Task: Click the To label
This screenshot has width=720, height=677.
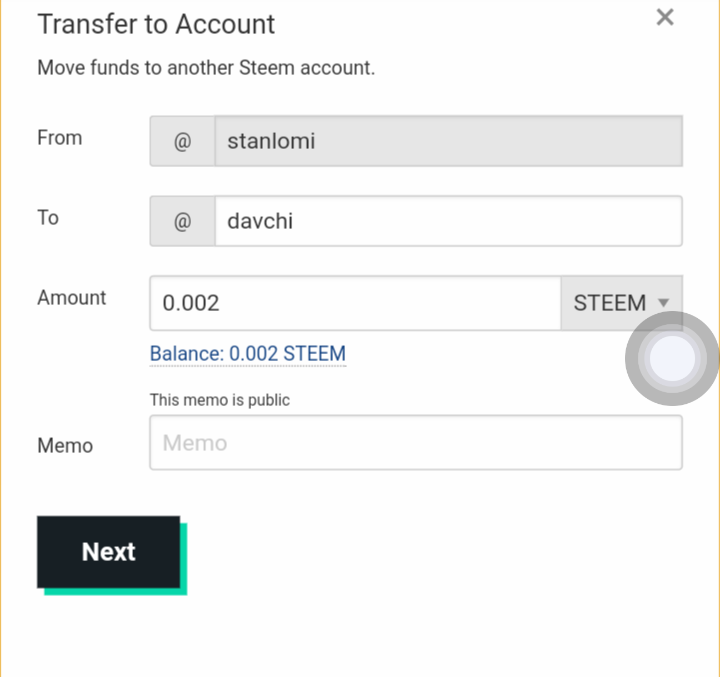Action: (x=48, y=217)
